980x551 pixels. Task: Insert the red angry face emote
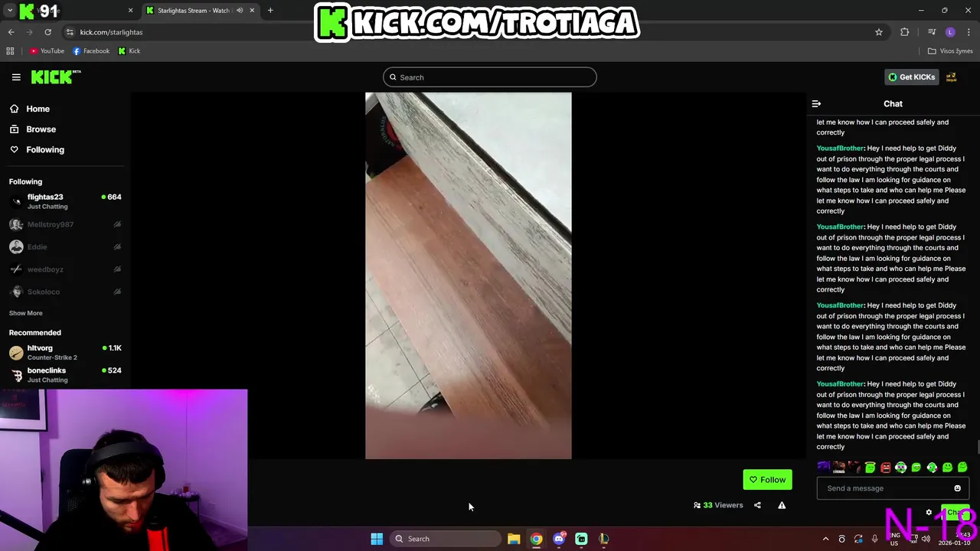point(886,467)
